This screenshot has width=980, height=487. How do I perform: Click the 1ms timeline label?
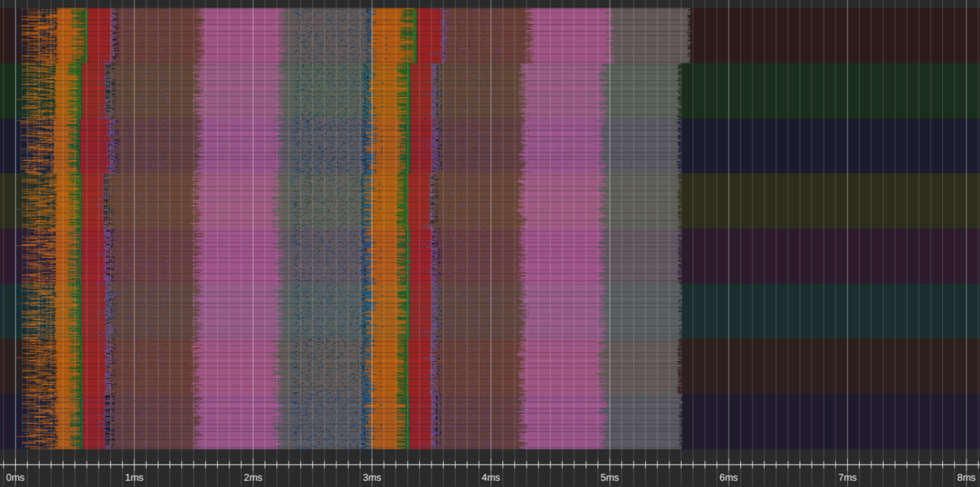134,477
